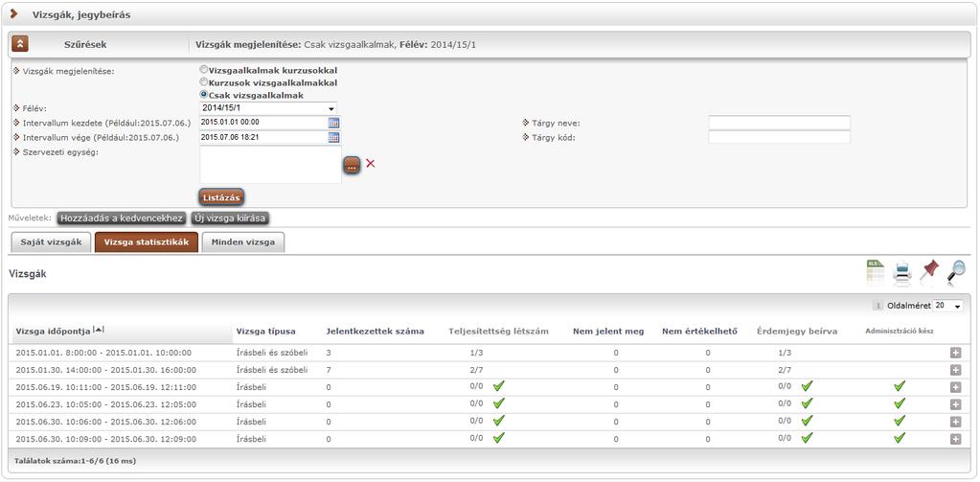Screen dimensions: 980x482
Task: Click exam date 2015.01.01. 8:00:00 - 10:00:00
Action: pos(103,354)
